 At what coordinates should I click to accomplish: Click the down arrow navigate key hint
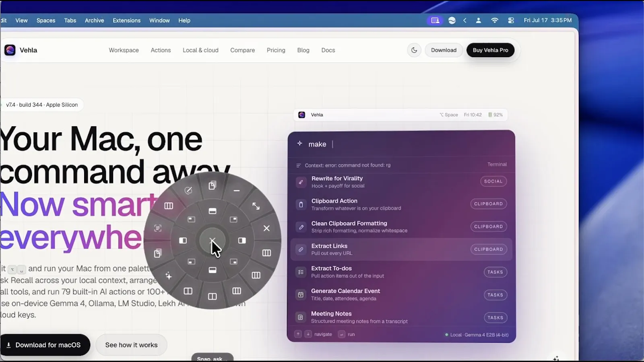click(x=308, y=334)
